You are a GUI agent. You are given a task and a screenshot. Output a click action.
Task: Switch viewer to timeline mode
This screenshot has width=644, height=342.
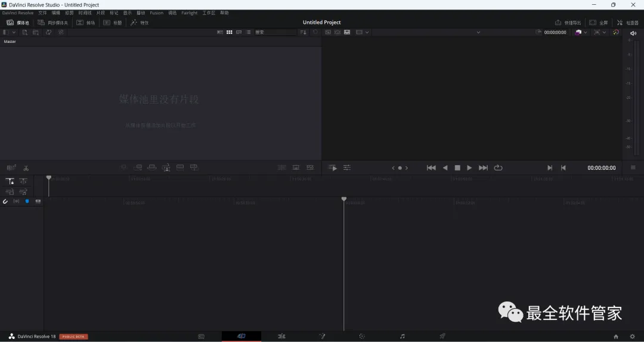coord(347,32)
